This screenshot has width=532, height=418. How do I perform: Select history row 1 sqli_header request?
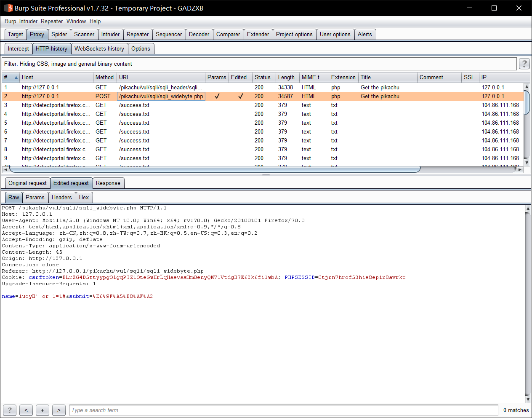(x=263, y=88)
